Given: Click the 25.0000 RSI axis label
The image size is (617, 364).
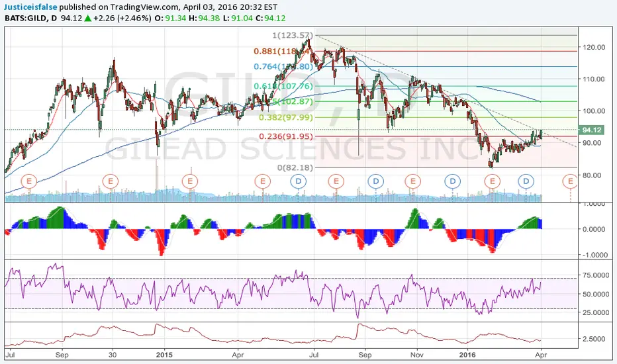Looking at the screenshot, I should [x=596, y=312].
